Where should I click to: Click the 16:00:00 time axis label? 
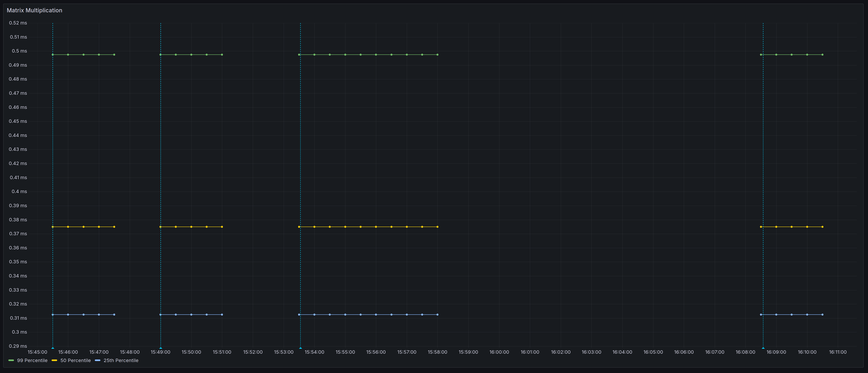(499, 352)
